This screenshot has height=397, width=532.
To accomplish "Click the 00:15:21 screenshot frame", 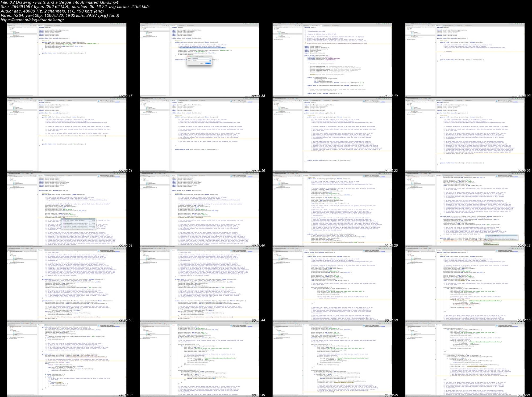I will (465, 359).
